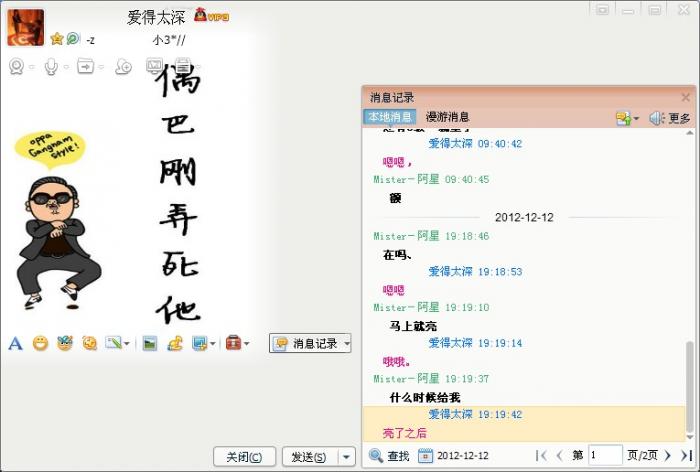Select the message 什么时候给我

click(x=425, y=397)
